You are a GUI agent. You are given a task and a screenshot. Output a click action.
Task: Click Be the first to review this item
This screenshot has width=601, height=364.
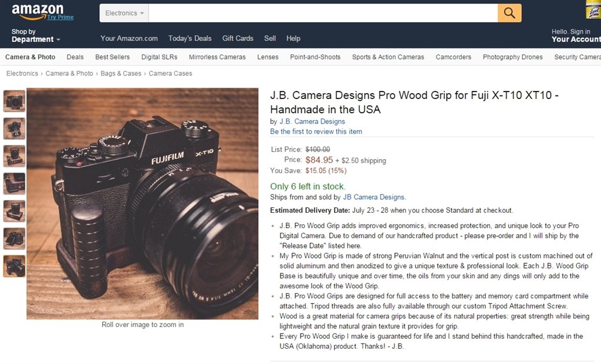click(x=316, y=131)
